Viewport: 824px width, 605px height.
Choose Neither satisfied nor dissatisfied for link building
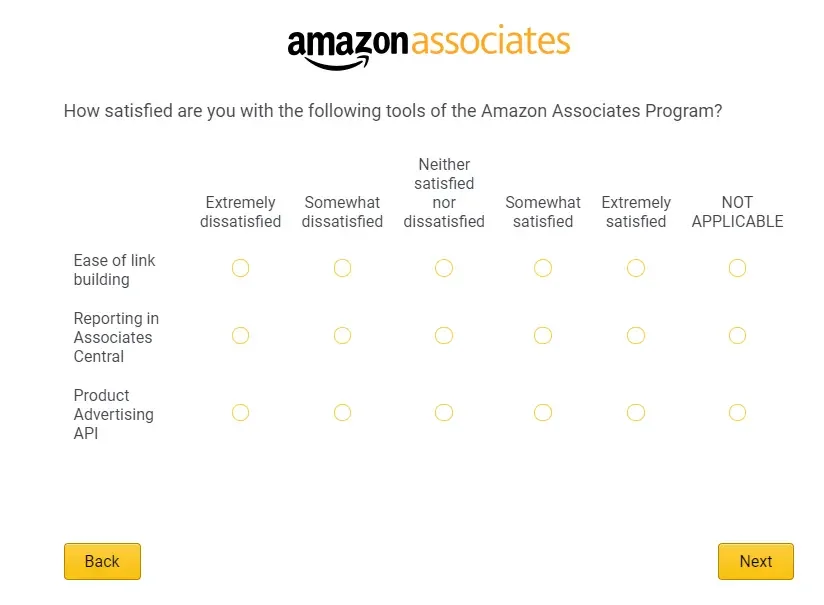444,268
